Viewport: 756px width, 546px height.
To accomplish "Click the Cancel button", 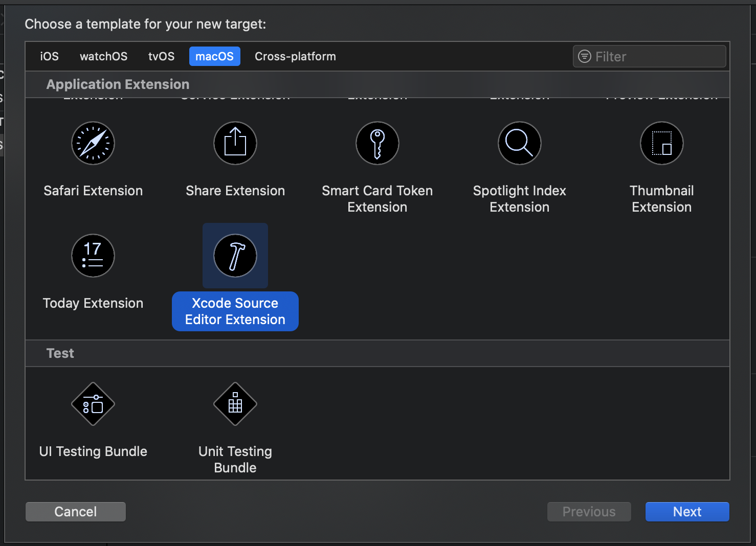I will coord(76,512).
